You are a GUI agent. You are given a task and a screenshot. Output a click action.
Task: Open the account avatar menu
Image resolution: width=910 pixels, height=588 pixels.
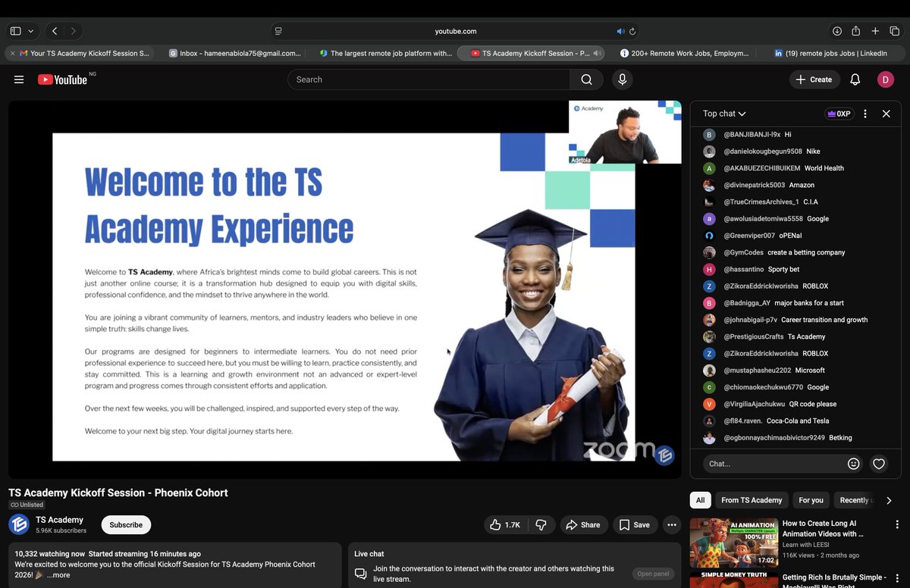[886, 80]
